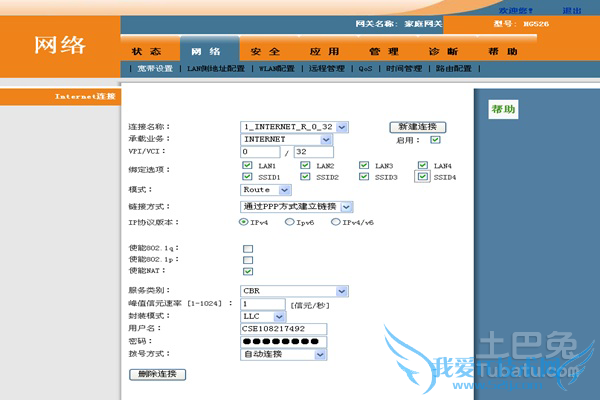
Task: Toggle the SSID3 checkbox
Action: pos(364,176)
